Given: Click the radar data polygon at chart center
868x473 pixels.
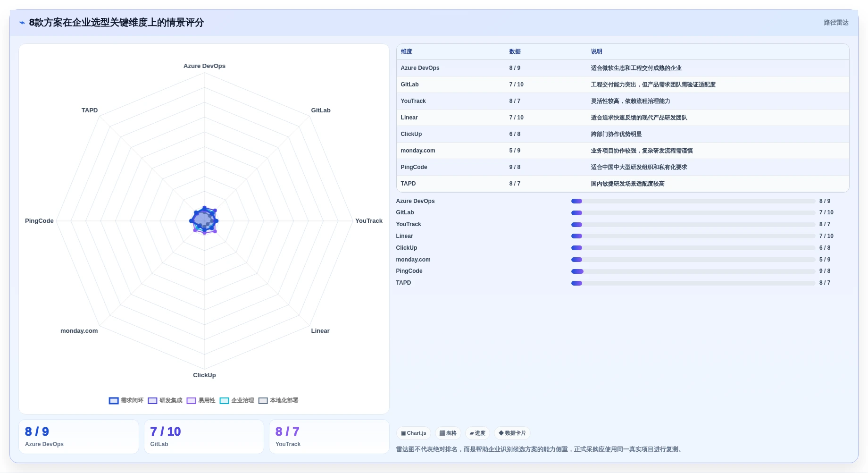Looking at the screenshot, I should coord(204,220).
